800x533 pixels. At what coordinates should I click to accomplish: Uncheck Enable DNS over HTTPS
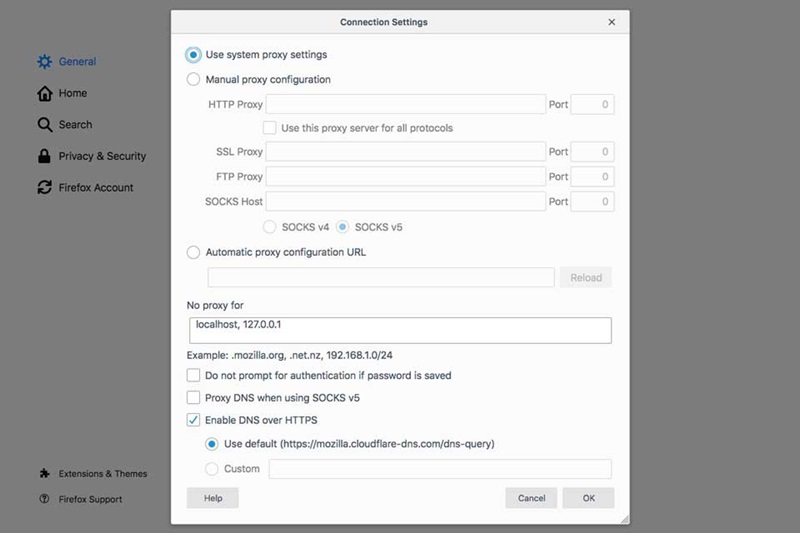click(x=193, y=420)
